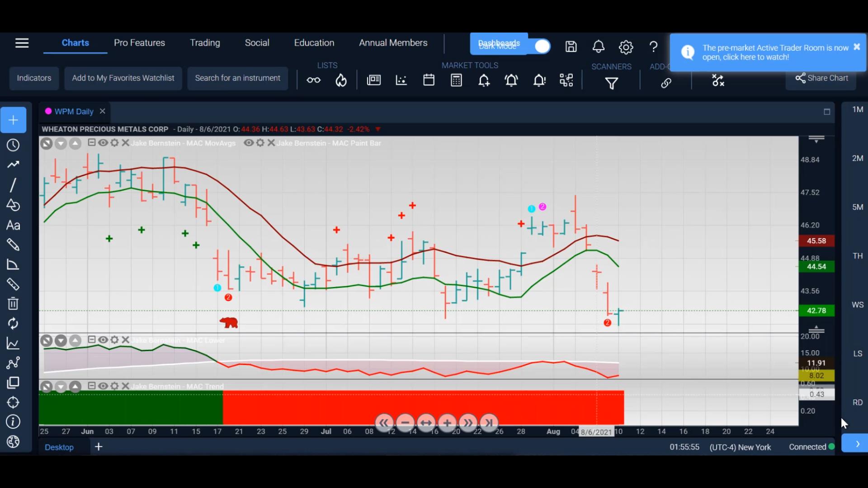Click the zoom out minus chart control

[405, 423]
